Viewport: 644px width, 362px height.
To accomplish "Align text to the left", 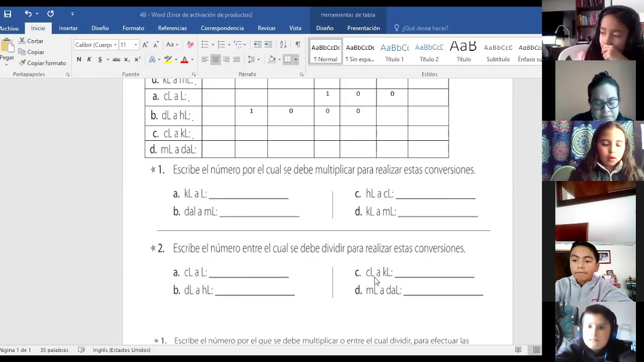I will coord(205,60).
